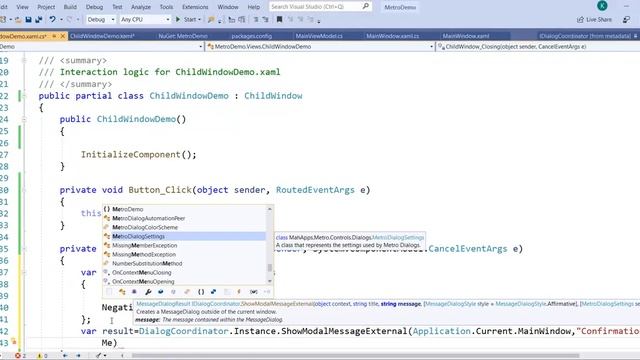Image resolution: width=640 pixels, height=360 pixels.
Task: Close the active ChildWindowDemo.xaml.cs tab
Action: pos(62,36)
